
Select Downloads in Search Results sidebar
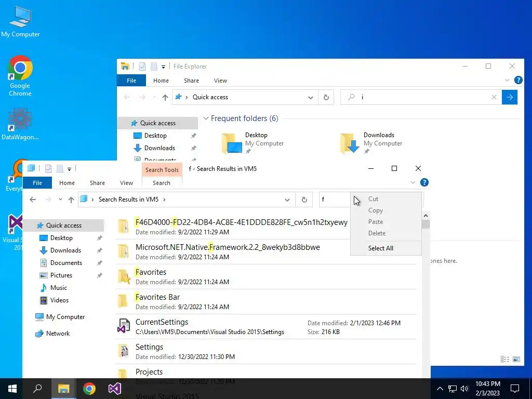[65, 250]
